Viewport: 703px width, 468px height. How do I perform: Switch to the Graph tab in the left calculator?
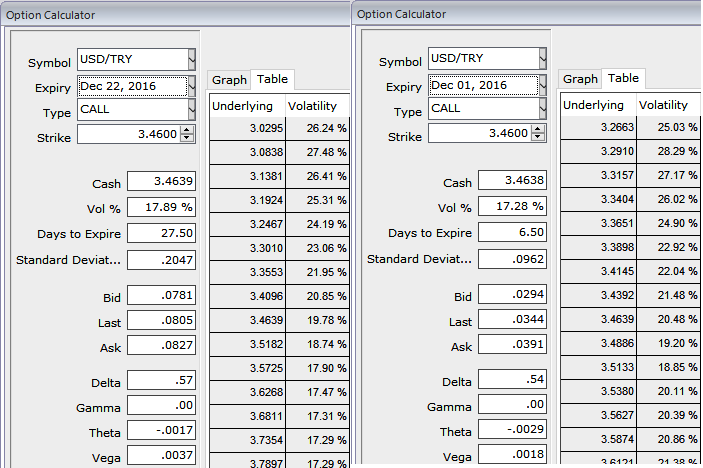tap(229, 80)
